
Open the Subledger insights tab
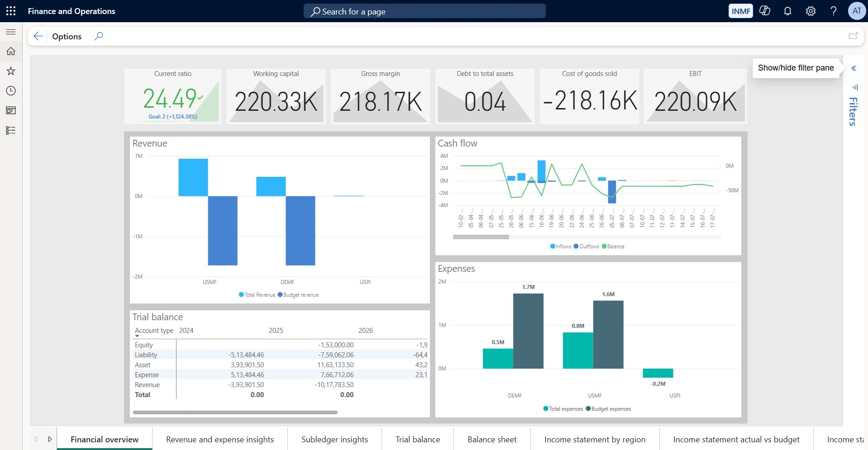tap(334, 439)
